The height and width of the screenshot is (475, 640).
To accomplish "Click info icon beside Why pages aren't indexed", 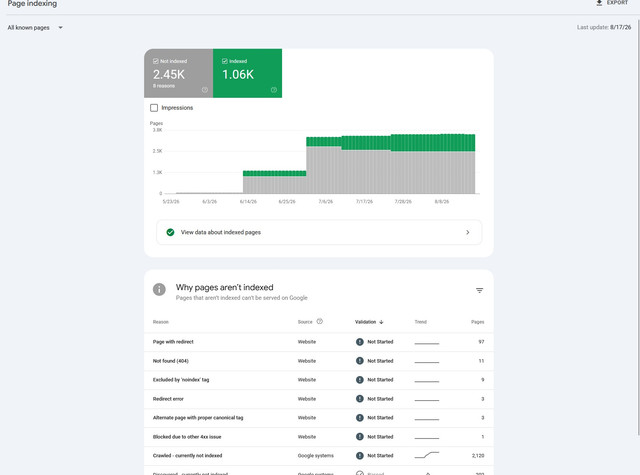I will [x=159, y=289].
